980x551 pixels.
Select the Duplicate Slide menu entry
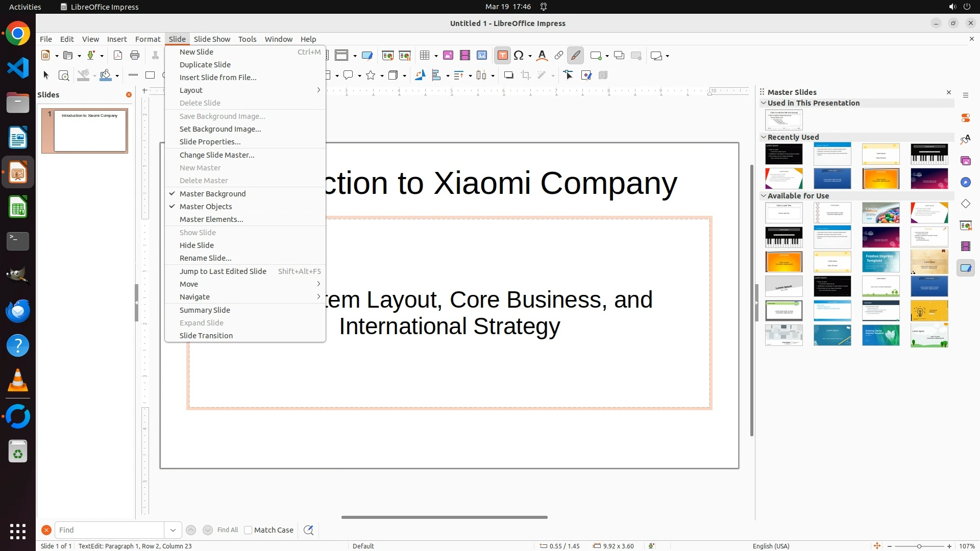coord(205,65)
